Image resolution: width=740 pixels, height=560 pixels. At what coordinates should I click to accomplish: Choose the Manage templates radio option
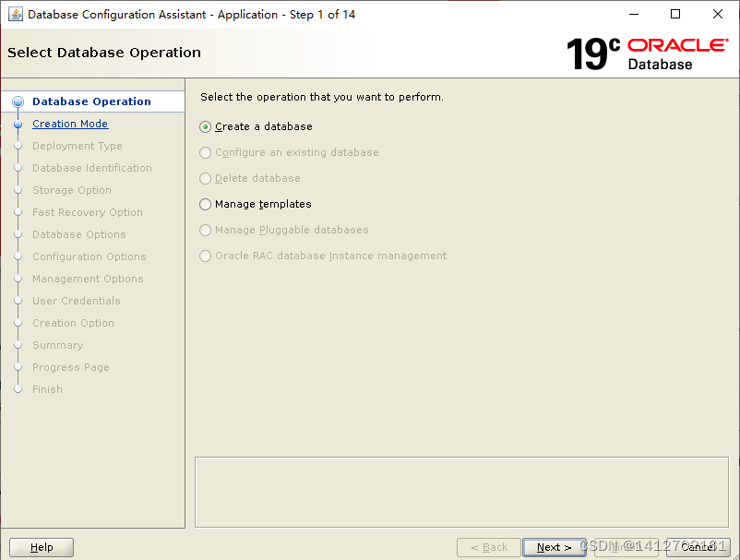(205, 204)
